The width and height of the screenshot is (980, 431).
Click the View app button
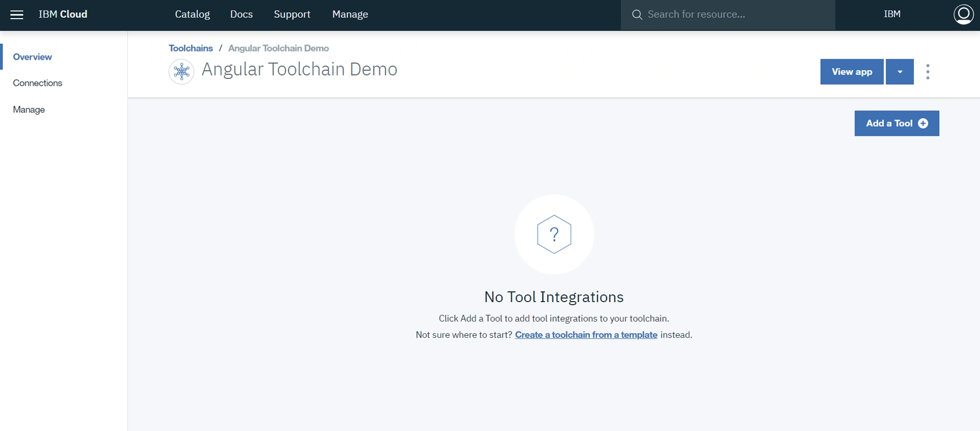[852, 72]
